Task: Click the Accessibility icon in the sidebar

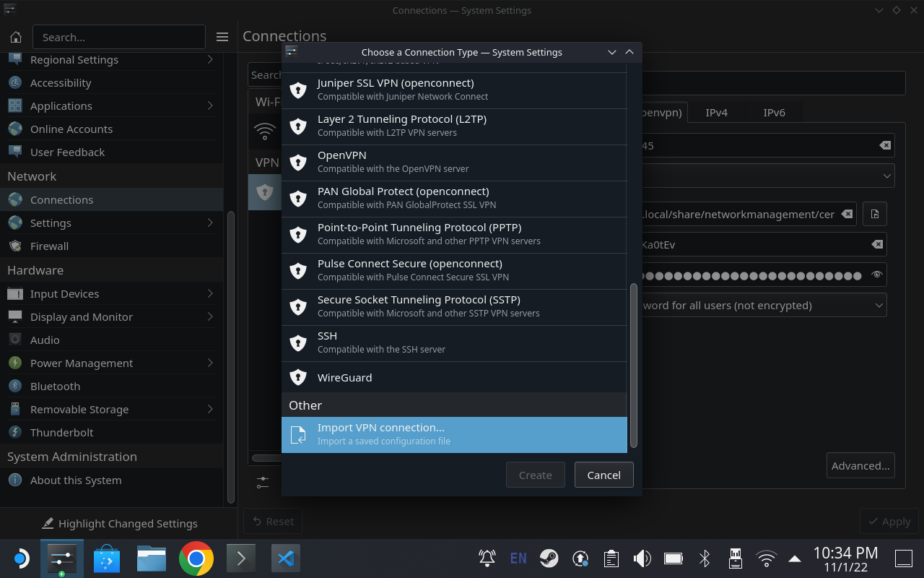Action: pyautogui.click(x=15, y=83)
